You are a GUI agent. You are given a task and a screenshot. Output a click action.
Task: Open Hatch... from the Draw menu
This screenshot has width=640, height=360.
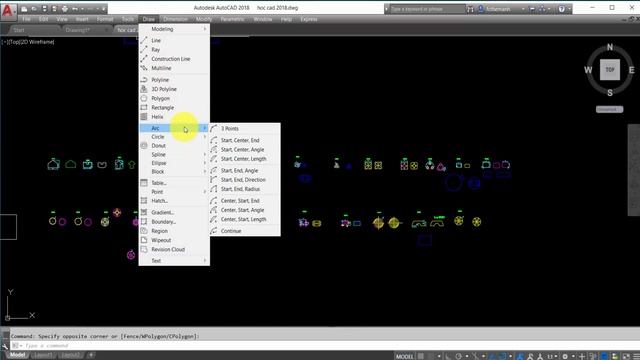(174, 201)
